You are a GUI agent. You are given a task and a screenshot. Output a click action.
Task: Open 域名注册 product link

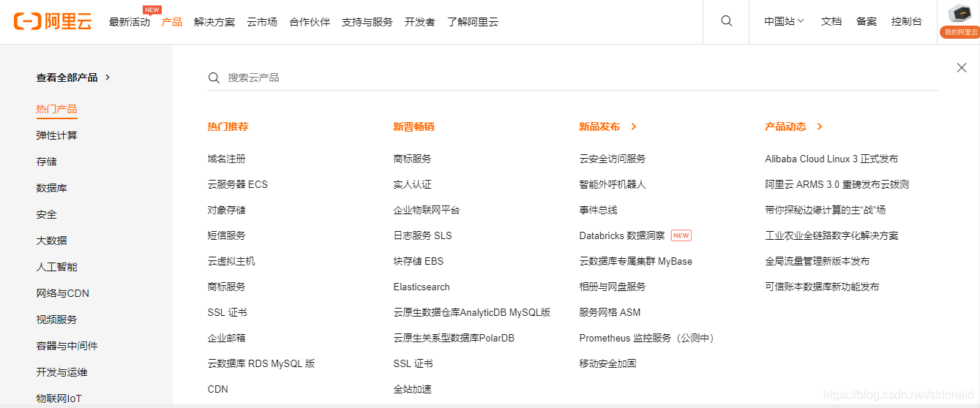click(x=227, y=159)
